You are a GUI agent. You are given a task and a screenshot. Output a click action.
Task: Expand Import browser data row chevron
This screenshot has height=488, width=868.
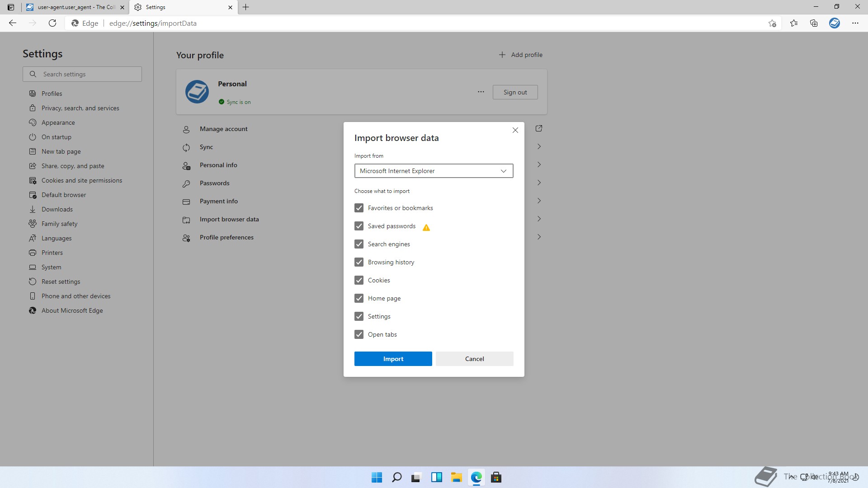(539, 219)
